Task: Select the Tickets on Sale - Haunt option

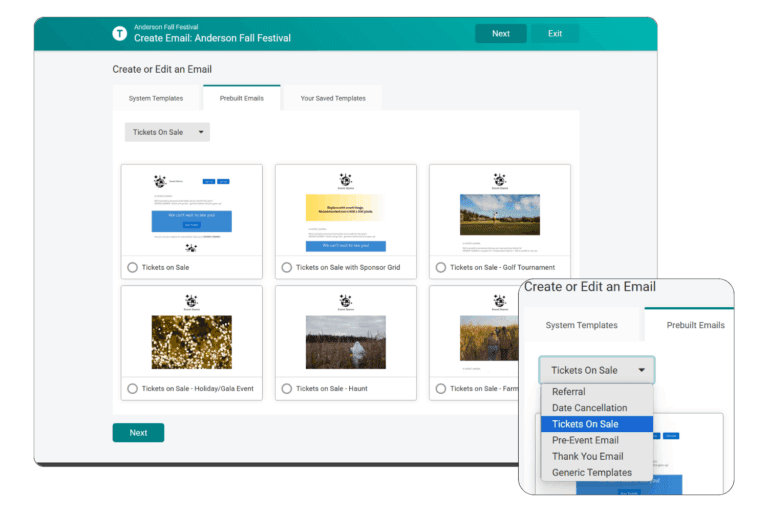Action: tap(287, 388)
